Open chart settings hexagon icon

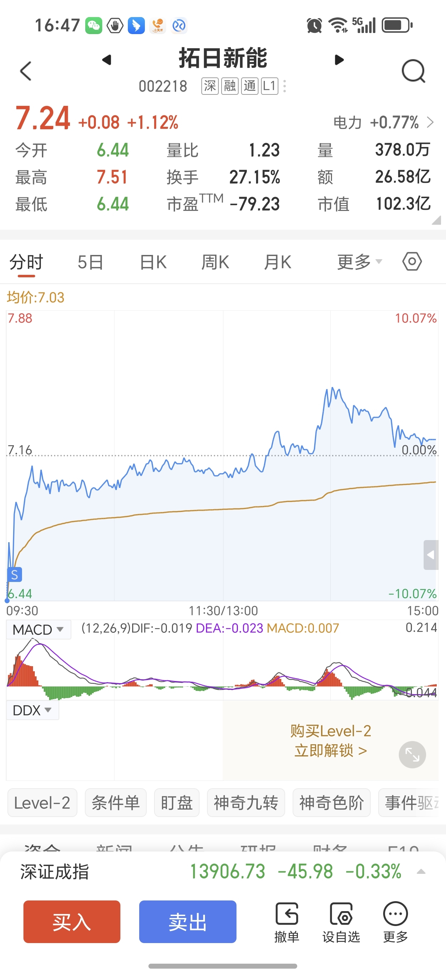click(412, 262)
